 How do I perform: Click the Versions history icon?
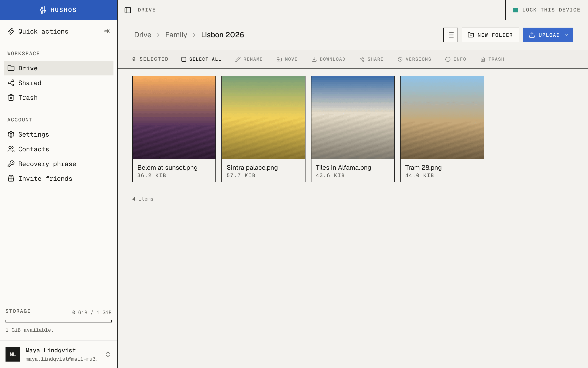[400, 59]
